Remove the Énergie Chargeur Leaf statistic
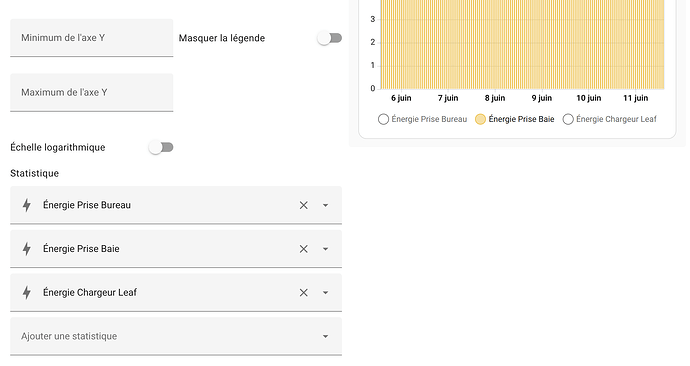690x366 pixels. tap(304, 293)
